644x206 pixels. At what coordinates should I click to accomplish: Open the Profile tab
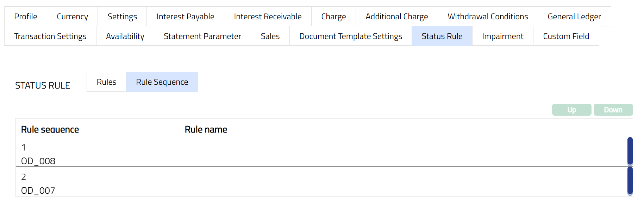[x=26, y=17]
